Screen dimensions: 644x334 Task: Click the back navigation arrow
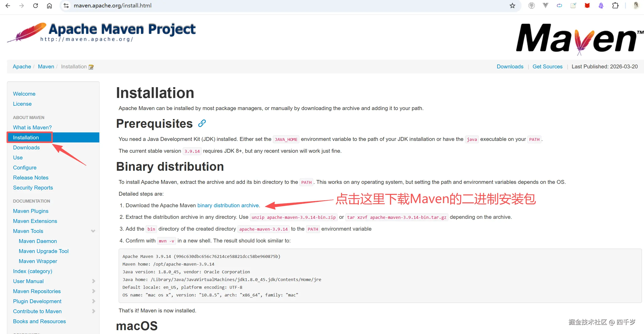coord(8,5)
